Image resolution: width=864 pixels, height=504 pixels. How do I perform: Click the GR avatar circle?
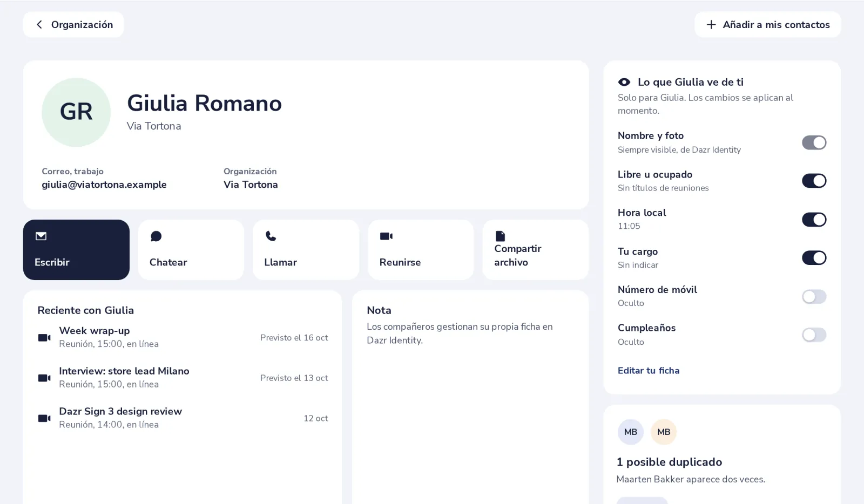point(76,112)
